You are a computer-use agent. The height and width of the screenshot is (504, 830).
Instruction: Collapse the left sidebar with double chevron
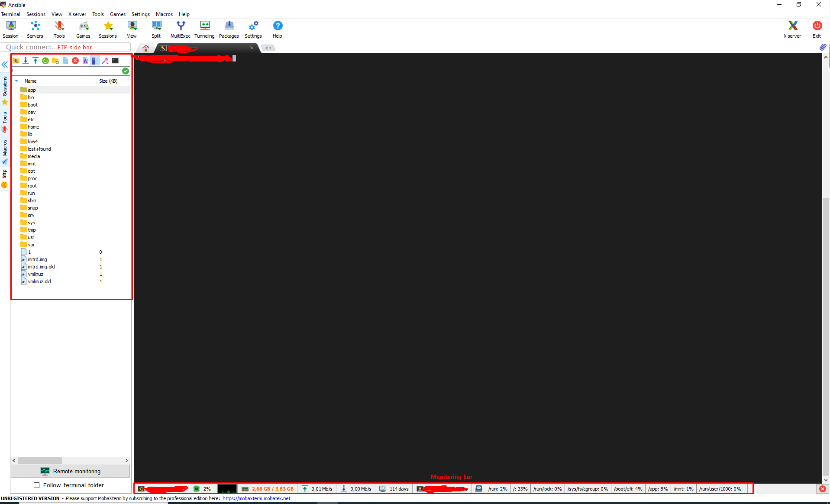[5, 65]
